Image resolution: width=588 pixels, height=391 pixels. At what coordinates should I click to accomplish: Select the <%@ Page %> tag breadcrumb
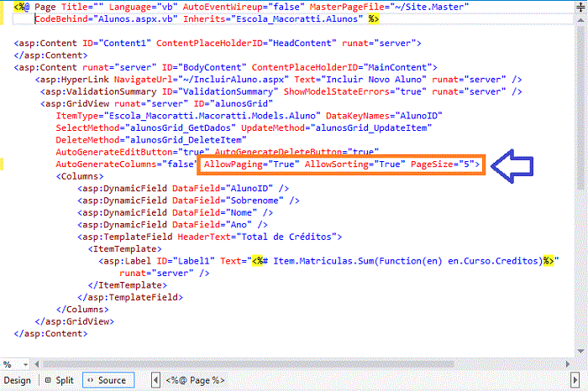(x=196, y=380)
